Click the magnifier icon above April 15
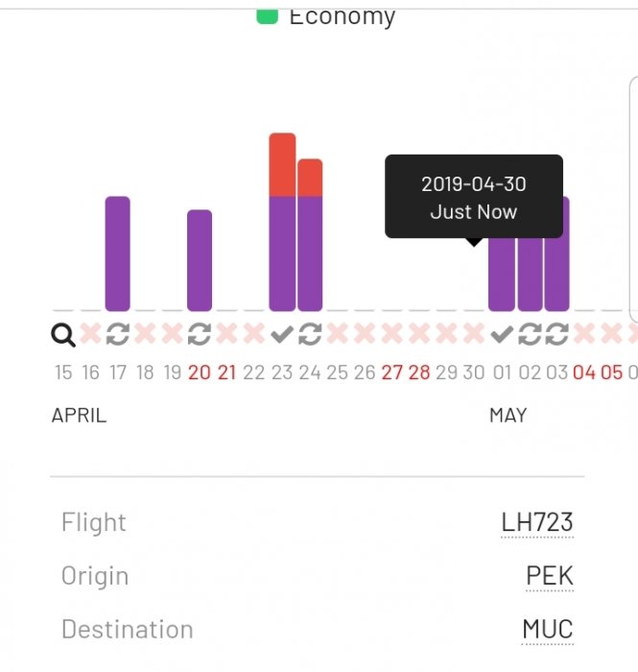638x672 pixels. click(x=63, y=335)
